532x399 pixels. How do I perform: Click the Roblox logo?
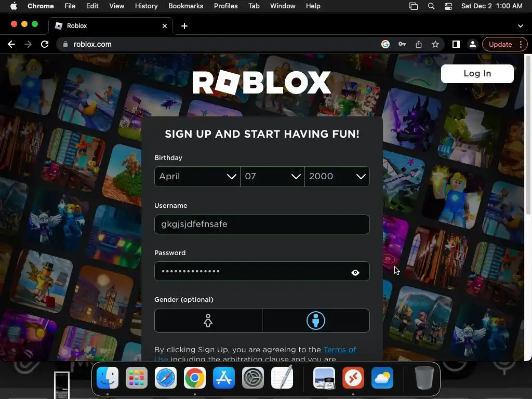tap(262, 83)
